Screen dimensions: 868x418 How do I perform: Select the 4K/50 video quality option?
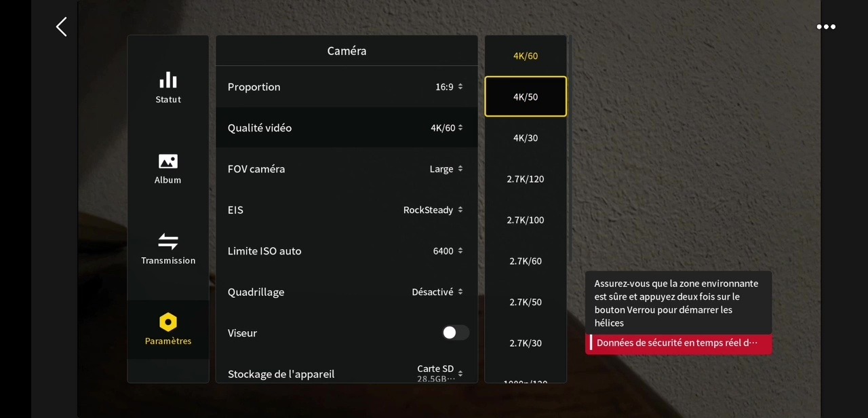(526, 96)
